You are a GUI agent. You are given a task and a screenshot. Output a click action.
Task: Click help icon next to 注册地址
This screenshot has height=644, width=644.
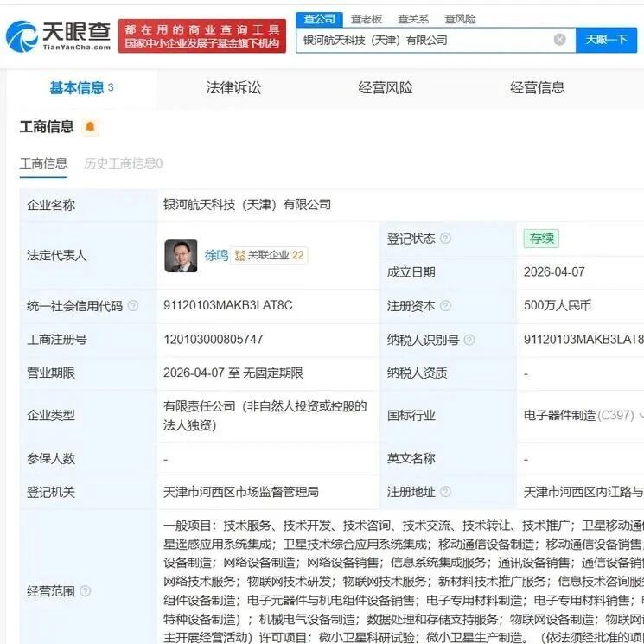coord(445,492)
